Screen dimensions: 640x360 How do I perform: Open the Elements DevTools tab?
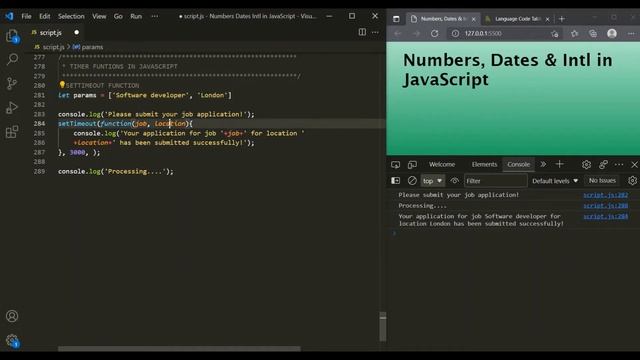[484, 164]
